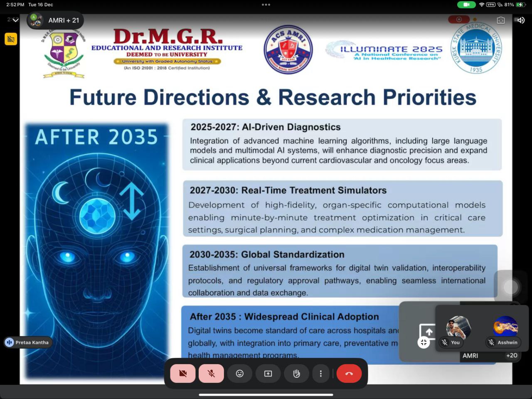Tap the AssistiveTouch floating button
532x399 pixels.
coord(511,287)
